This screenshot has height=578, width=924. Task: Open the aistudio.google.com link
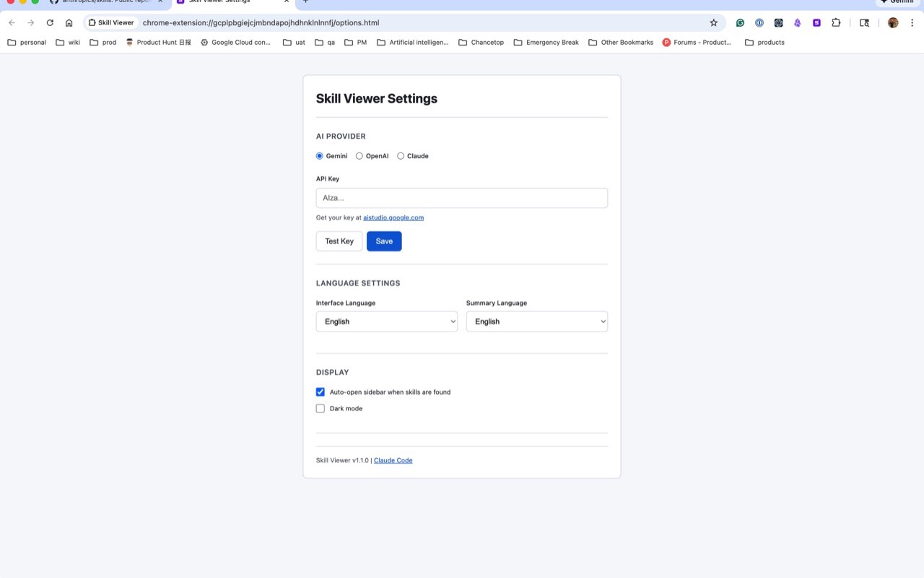(x=393, y=217)
